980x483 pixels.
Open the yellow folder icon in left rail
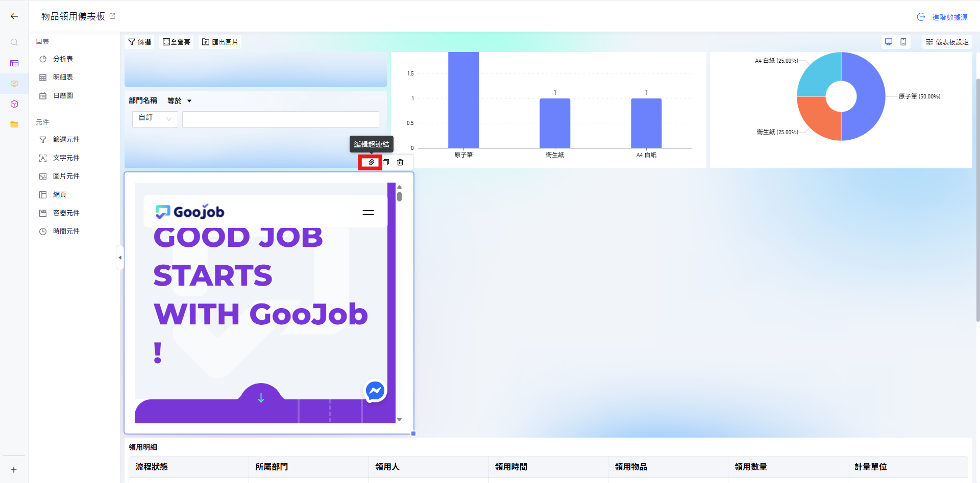point(14,124)
